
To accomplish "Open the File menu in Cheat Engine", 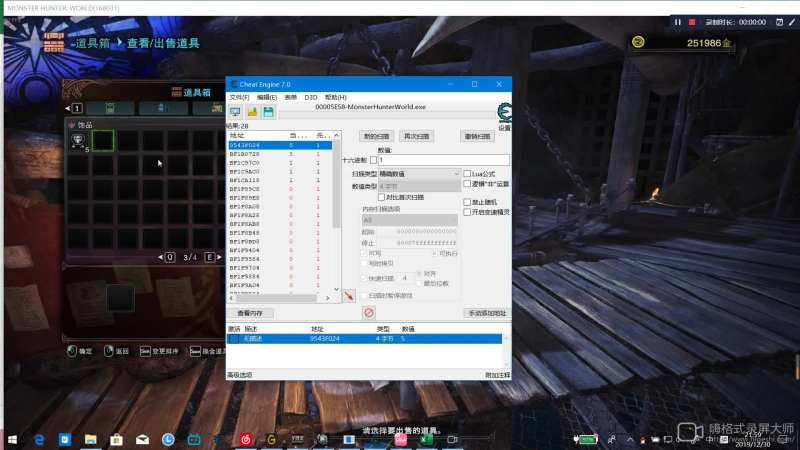I will [239, 97].
